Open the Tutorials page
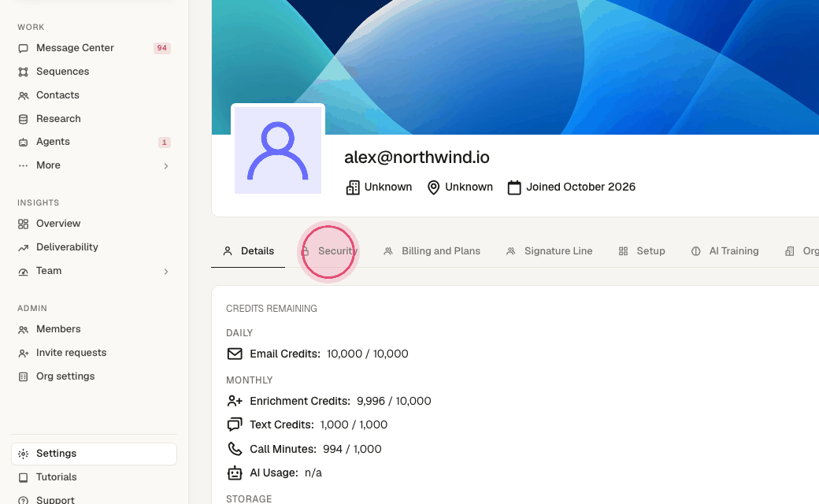This screenshot has height=504, width=819. 94,477
